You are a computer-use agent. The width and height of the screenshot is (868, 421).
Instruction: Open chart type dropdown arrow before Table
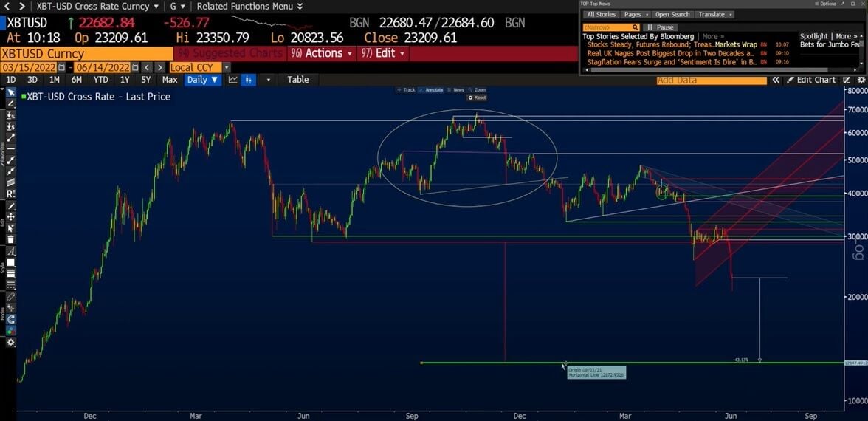269,80
